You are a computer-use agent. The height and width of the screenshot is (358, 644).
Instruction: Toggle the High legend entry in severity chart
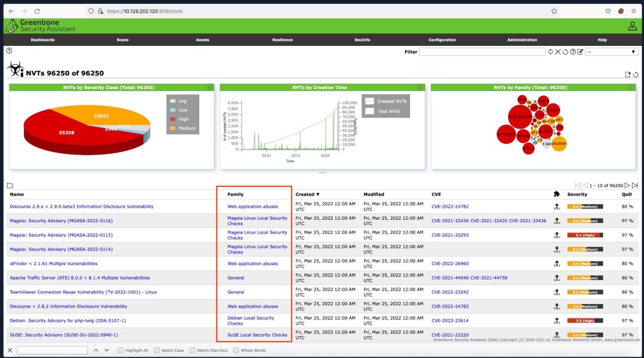click(179, 119)
